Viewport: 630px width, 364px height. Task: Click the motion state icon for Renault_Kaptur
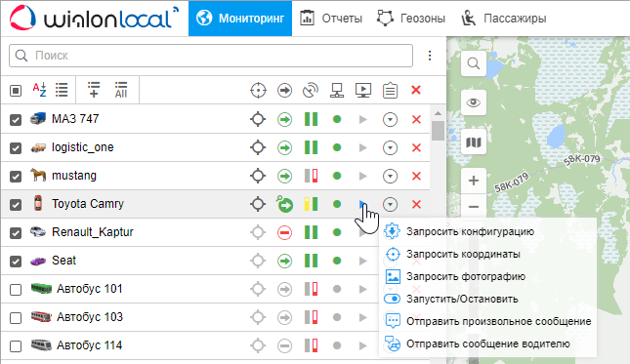coord(284,232)
